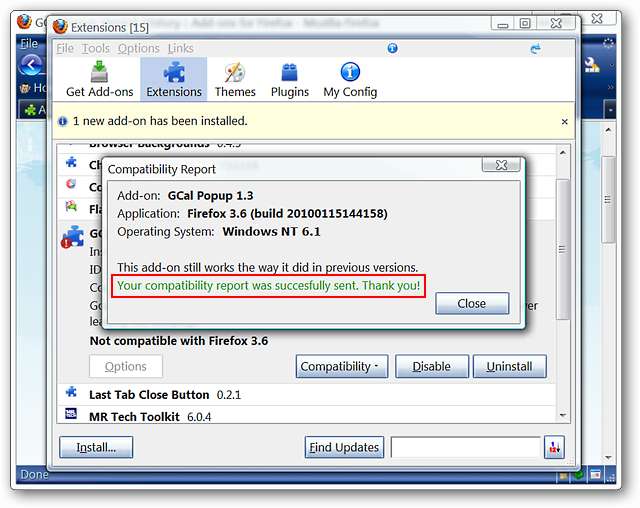Click the extensions list scroll up arrow
The image size is (640, 508).
pos(563,153)
